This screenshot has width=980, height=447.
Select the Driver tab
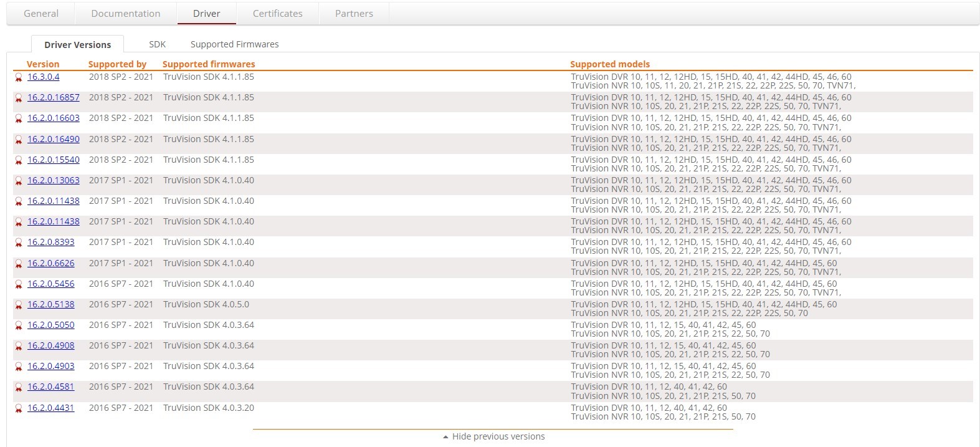point(207,13)
